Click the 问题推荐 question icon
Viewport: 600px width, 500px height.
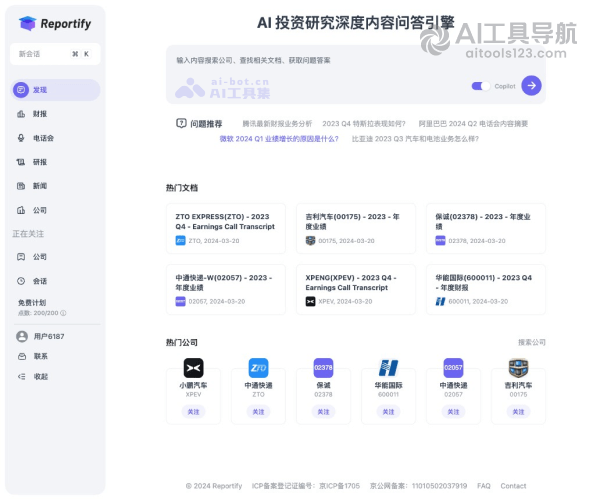(x=181, y=124)
